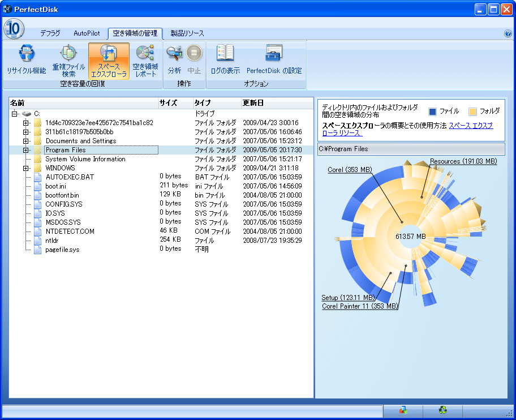Select the 空き領域の管理 tab

point(135,33)
